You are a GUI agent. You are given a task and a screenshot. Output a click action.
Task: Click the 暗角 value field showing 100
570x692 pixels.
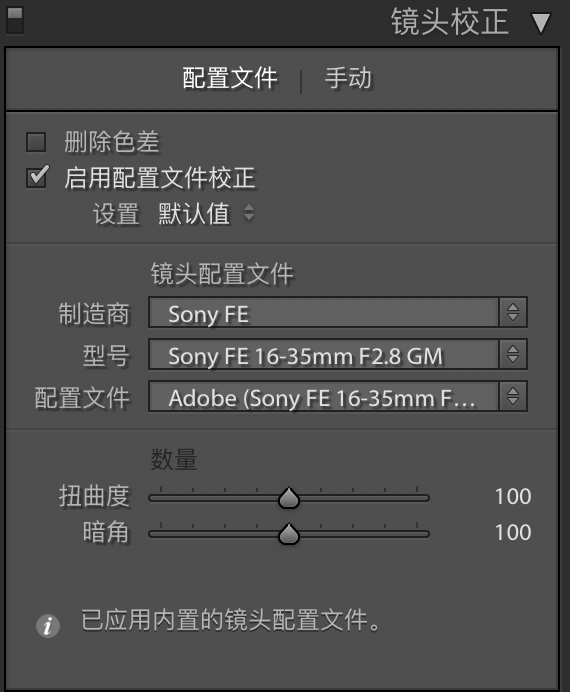coord(513,532)
